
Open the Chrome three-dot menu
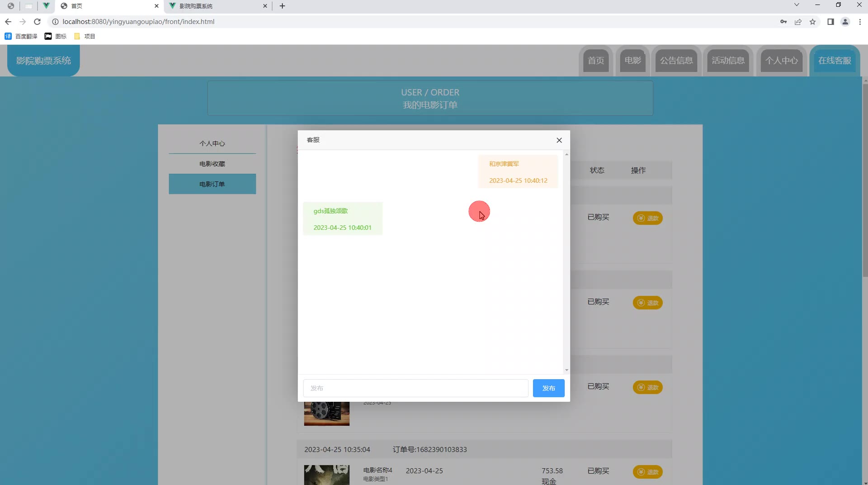click(860, 22)
